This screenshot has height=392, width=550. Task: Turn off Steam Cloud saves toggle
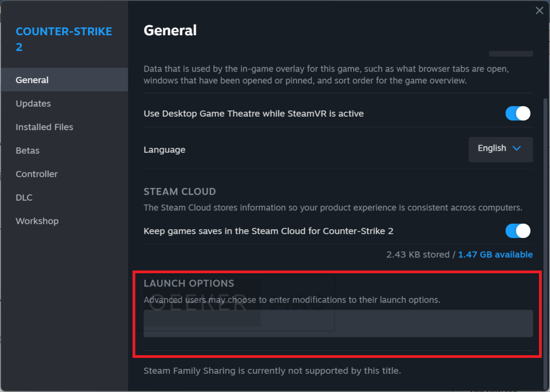[x=518, y=231]
